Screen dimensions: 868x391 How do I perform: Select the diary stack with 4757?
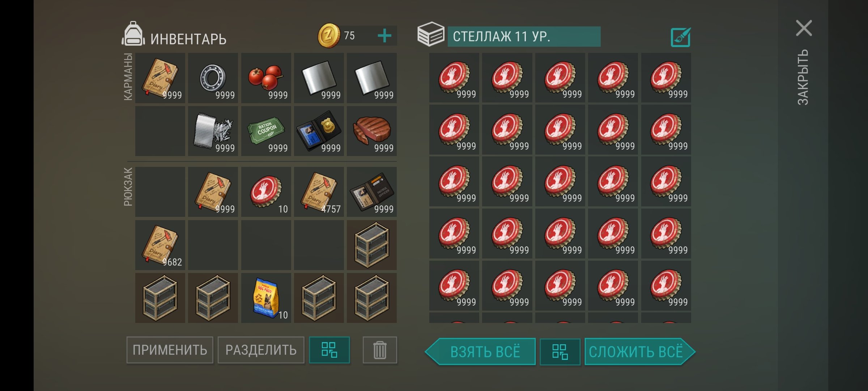(319, 192)
